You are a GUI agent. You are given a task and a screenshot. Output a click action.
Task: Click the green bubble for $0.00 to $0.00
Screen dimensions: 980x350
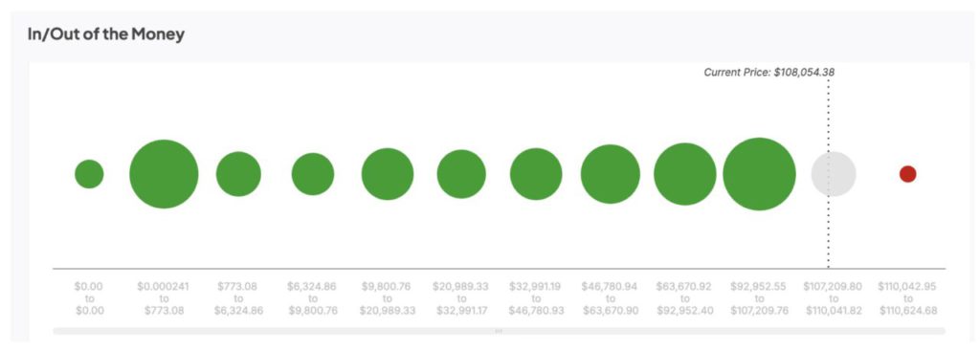pyautogui.click(x=89, y=174)
